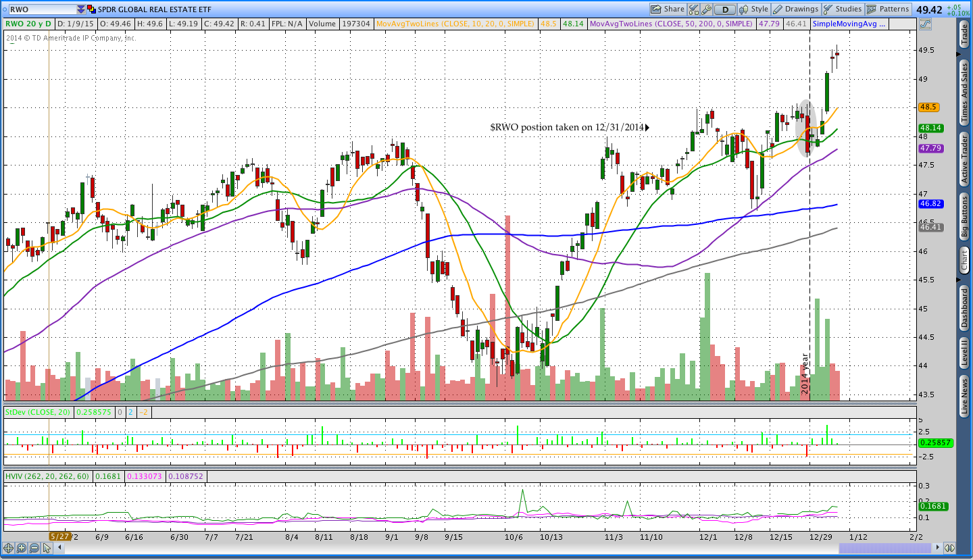Expand the RWO symbol dropdown arrow
Viewport: 973px width, 560px height.
coord(81,9)
